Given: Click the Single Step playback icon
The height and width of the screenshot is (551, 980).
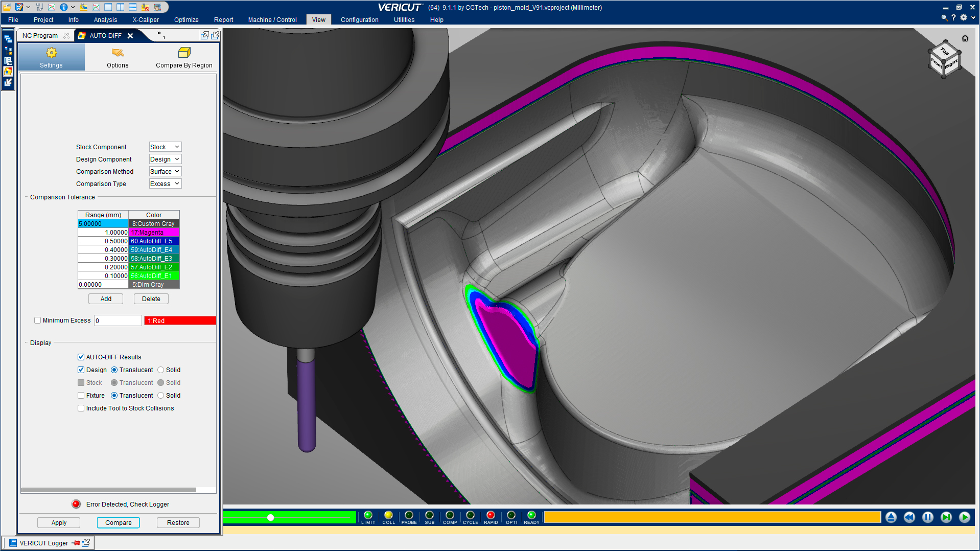Looking at the screenshot, I should pos(946,517).
